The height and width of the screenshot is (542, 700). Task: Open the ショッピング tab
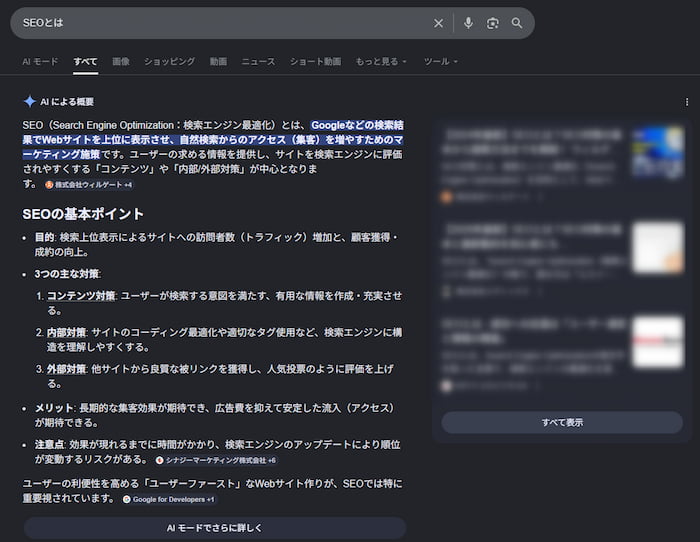[x=169, y=62]
